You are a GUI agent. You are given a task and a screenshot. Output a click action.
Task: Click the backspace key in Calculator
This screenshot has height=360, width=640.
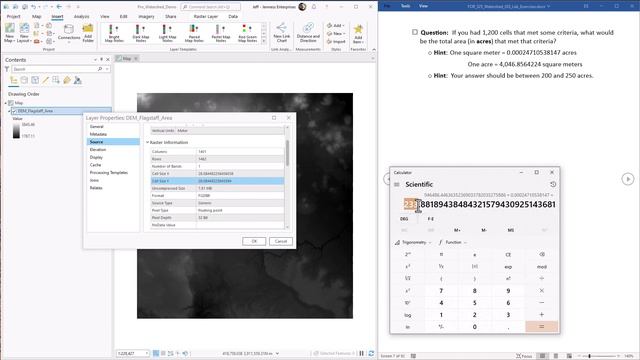pos(542,254)
